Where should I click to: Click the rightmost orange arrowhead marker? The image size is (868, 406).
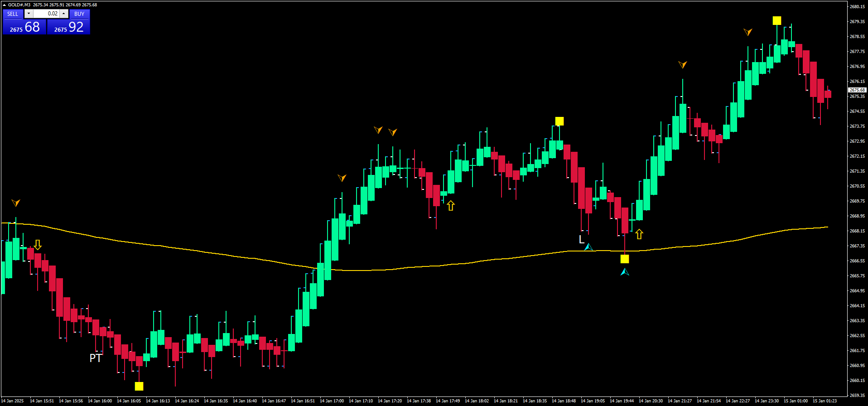coord(748,32)
